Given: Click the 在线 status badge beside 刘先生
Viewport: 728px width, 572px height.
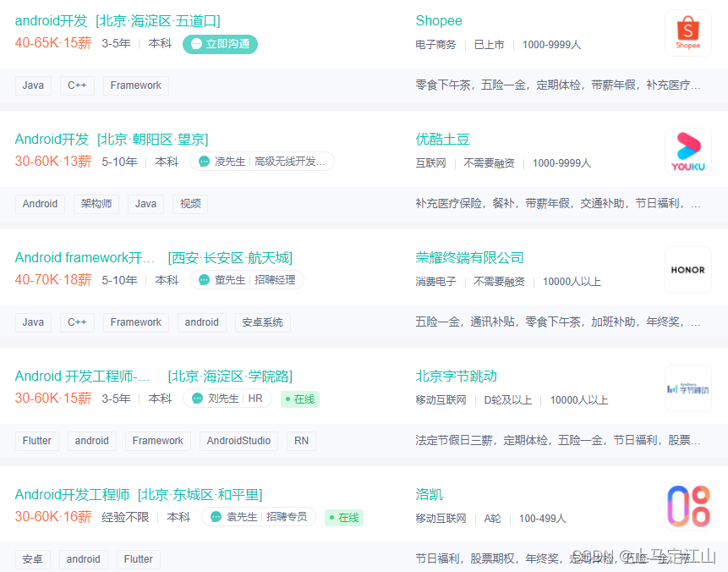Looking at the screenshot, I should coord(300,399).
